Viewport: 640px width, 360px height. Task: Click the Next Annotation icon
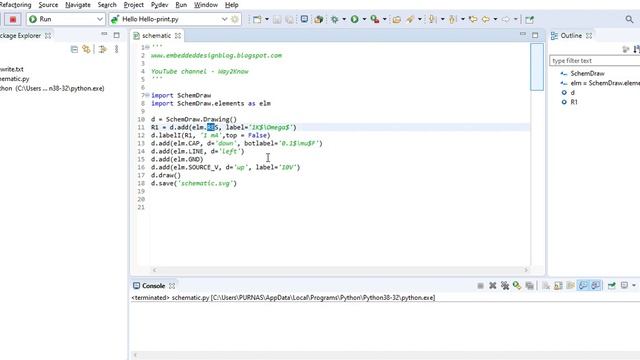432,19
